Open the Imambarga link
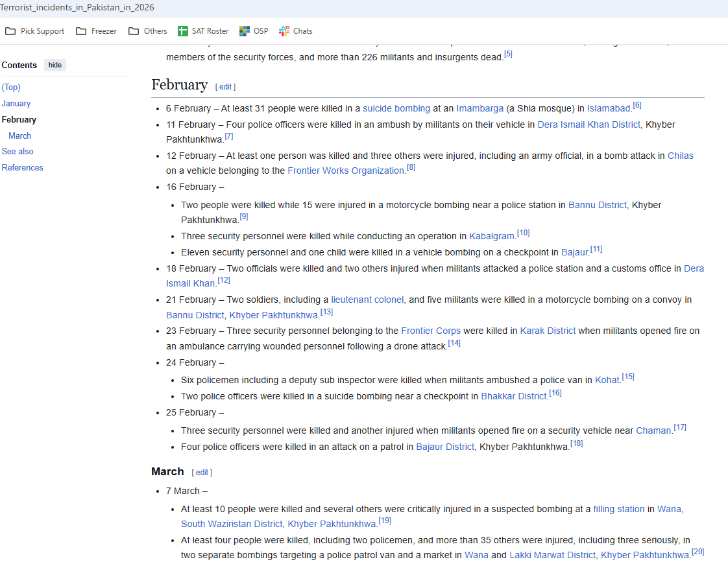The width and height of the screenshot is (728, 564). (479, 108)
